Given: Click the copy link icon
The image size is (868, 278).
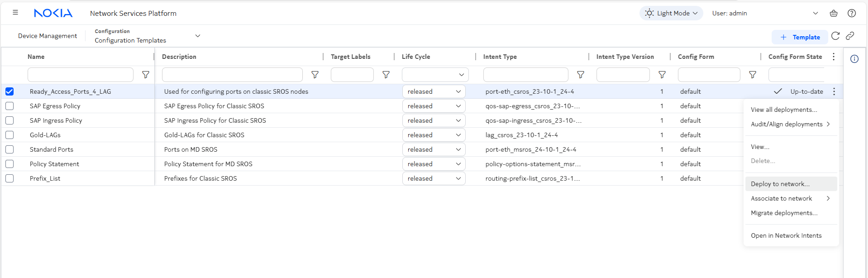Looking at the screenshot, I should click(x=850, y=36).
